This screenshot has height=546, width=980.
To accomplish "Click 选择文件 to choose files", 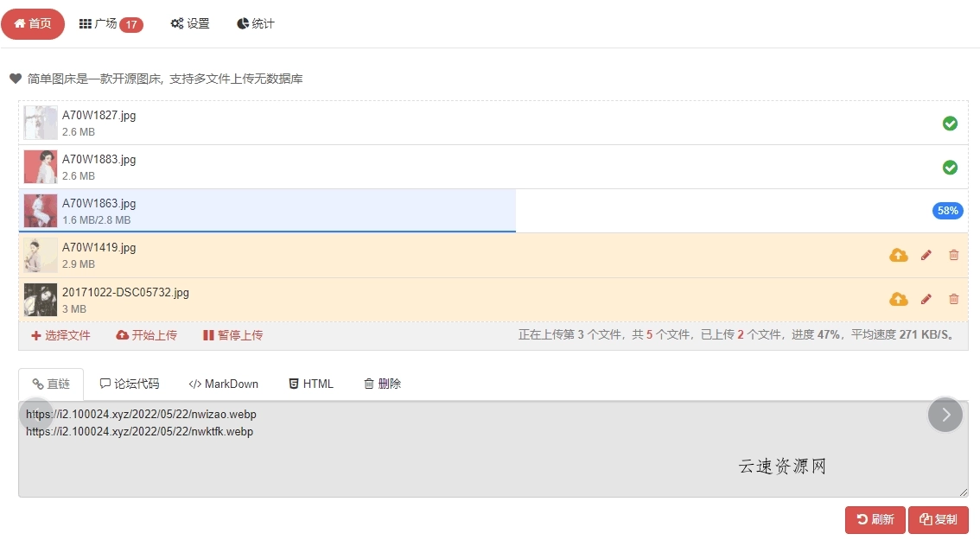I will [60, 335].
